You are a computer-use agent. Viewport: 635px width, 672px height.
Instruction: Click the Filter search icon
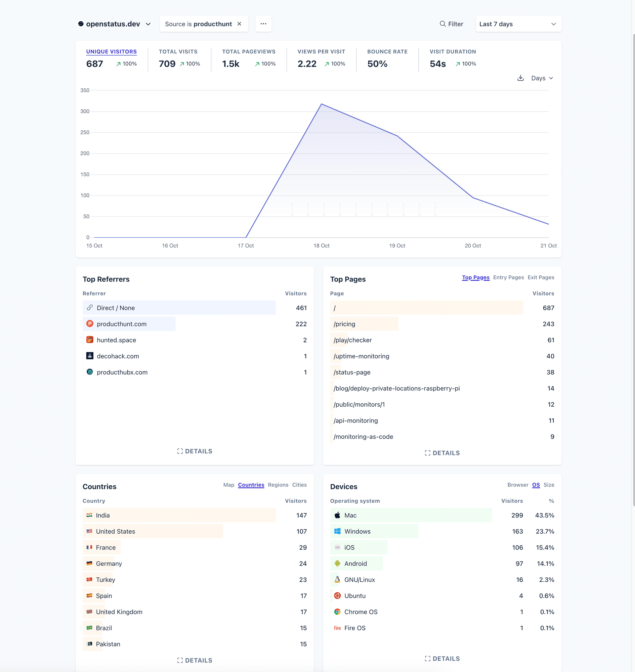pos(442,24)
